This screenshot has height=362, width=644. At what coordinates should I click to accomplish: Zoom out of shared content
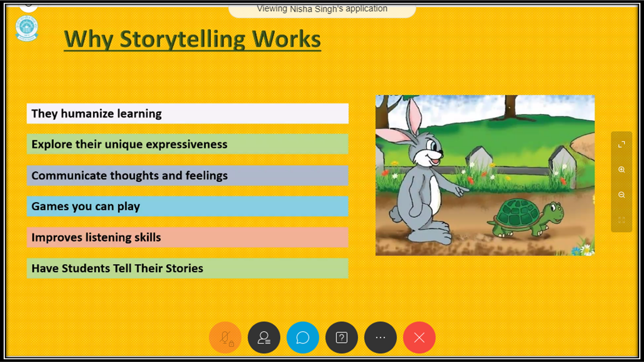[x=621, y=195]
